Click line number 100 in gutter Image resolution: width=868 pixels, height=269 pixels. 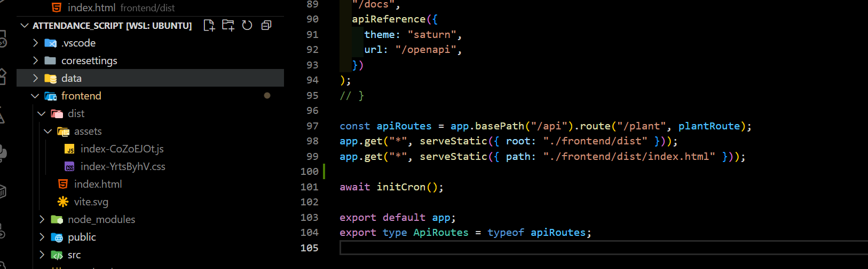coord(310,171)
